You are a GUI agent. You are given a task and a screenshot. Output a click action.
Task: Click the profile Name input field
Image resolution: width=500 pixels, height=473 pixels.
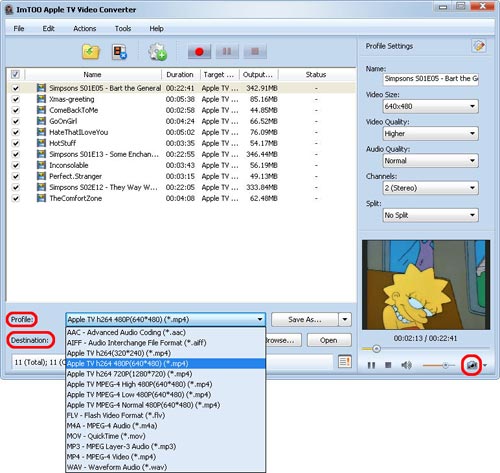431,79
